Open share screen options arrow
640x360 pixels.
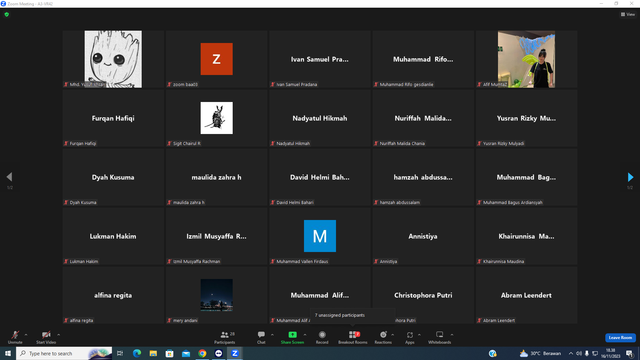click(304, 335)
